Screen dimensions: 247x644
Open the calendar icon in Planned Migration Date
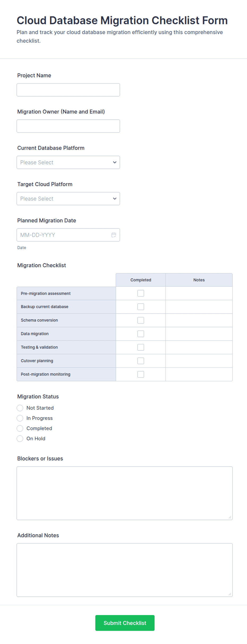click(x=114, y=235)
